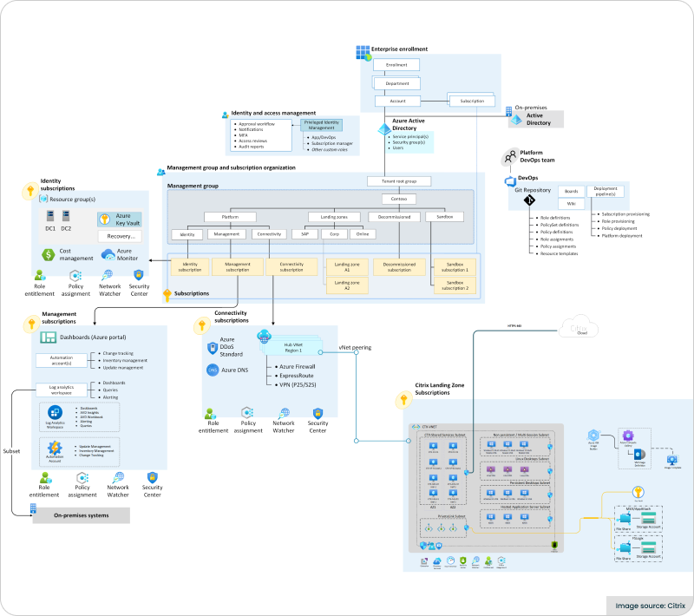
Task: Select the Citrix Cloud icon
Action: click(579, 327)
